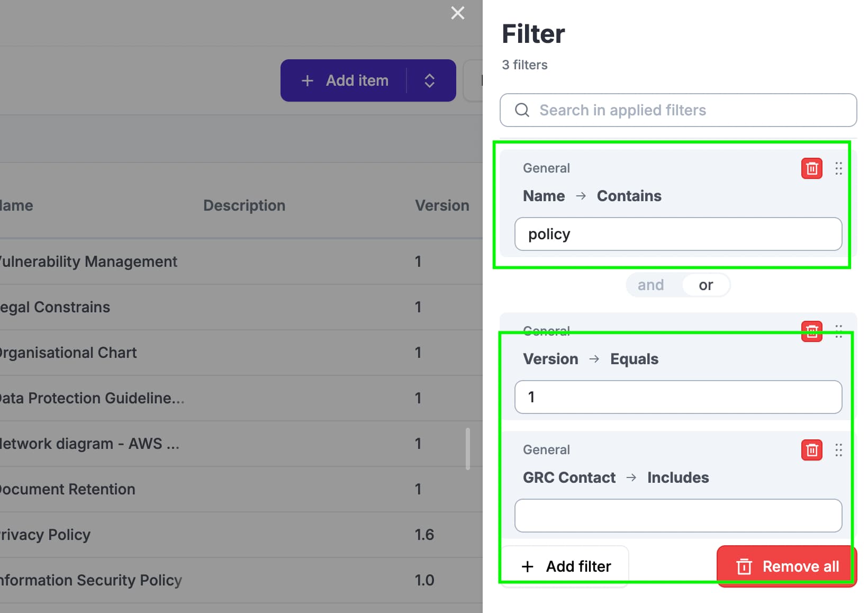The width and height of the screenshot is (868, 613).
Task: Open the Add item dropdown arrows
Action: pyautogui.click(x=430, y=80)
